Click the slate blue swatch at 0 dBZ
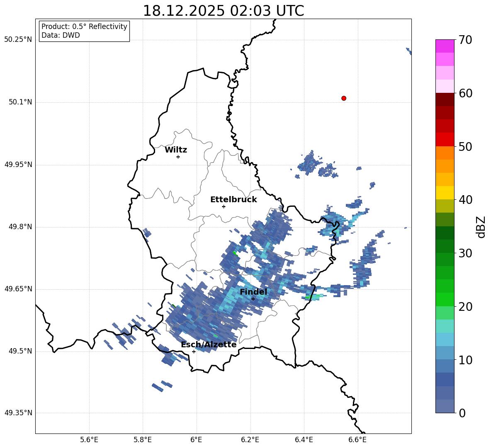Screen dimensions: 491x448 (445, 406)
